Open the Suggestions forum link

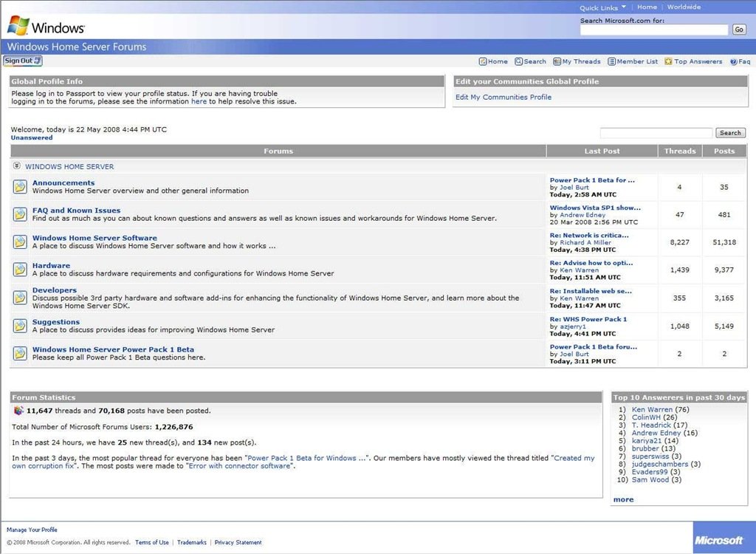pos(56,322)
